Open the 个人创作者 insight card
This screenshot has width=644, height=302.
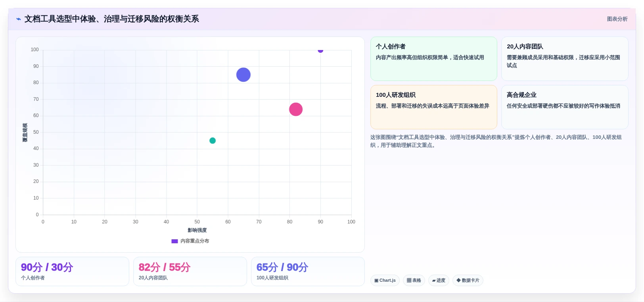click(x=434, y=59)
